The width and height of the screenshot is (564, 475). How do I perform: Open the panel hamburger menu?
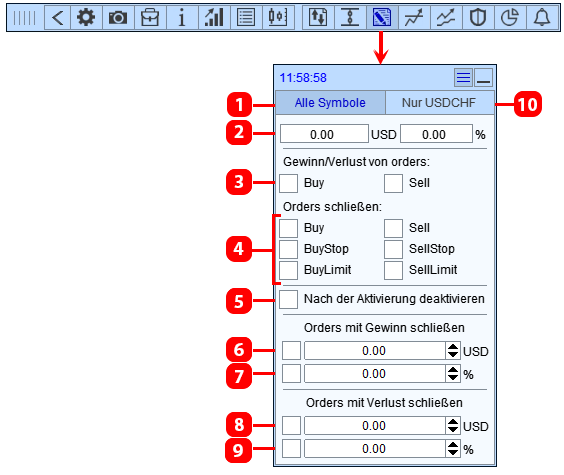463,77
